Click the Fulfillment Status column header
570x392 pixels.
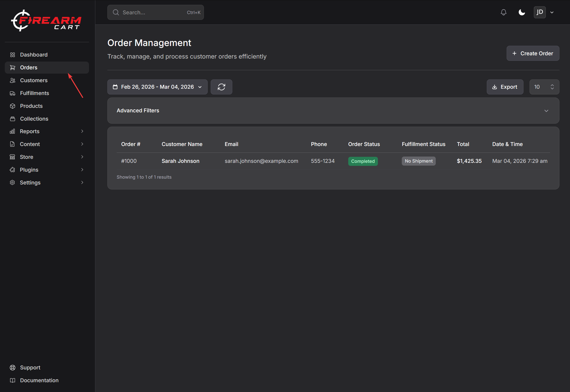click(x=423, y=144)
